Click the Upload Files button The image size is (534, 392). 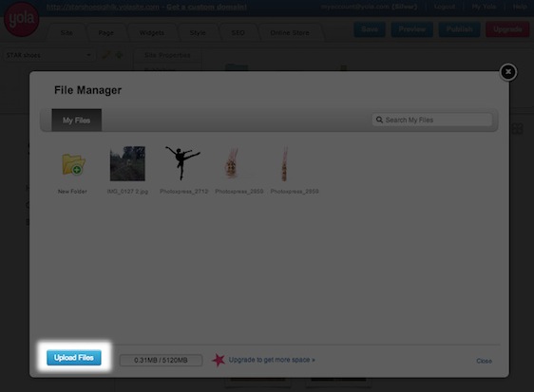point(73,358)
